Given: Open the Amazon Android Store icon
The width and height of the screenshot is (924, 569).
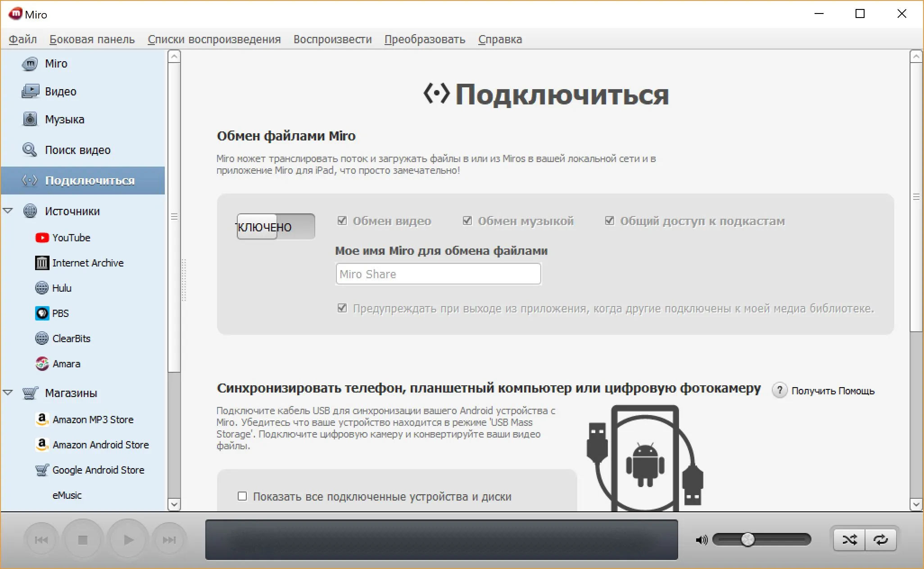Looking at the screenshot, I should tap(42, 445).
